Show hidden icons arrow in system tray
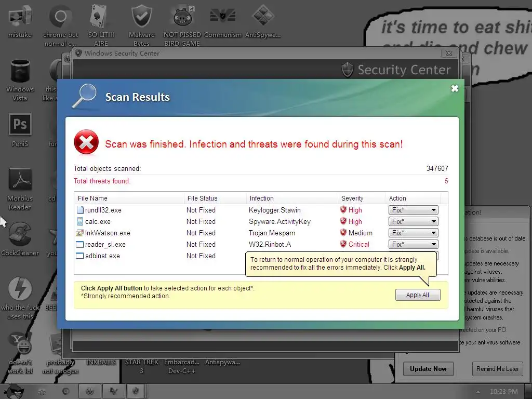Screen dimensions: 532x399 [x=478, y=392]
